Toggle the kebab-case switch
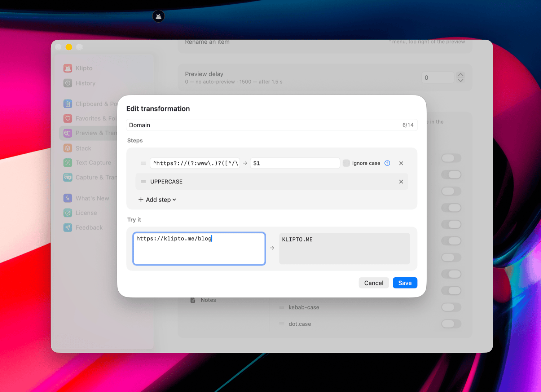The image size is (541, 392). click(451, 307)
